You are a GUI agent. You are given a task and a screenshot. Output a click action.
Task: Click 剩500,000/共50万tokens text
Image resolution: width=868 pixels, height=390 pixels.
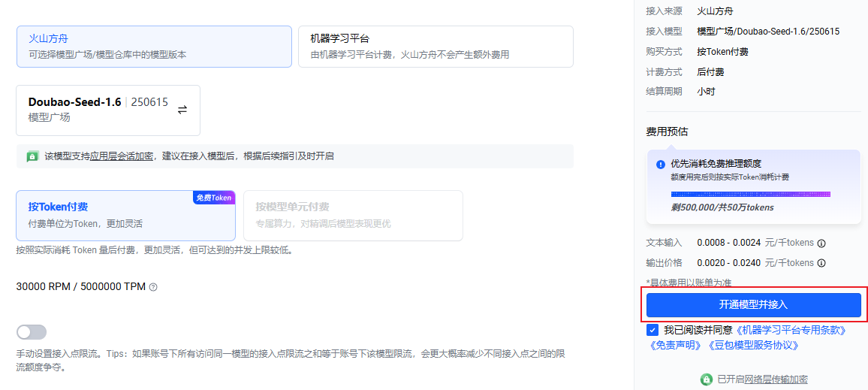(x=722, y=207)
